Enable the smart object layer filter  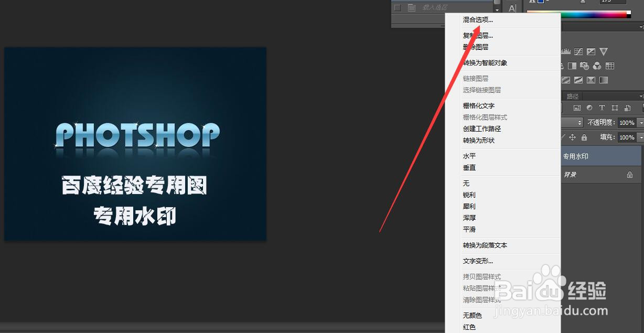tap(628, 108)
